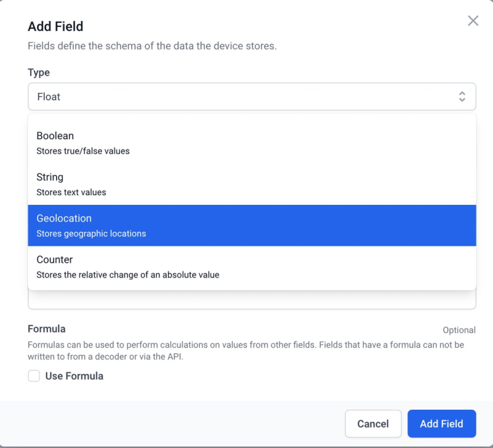Click the Add Field dialog title
Image resolution: width=493 pixels, height=448 pixels.
[x=55, y=27]
